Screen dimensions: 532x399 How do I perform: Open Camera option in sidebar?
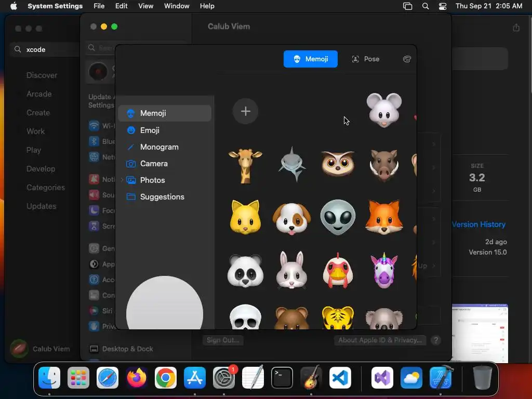click(x=165, y=164)
